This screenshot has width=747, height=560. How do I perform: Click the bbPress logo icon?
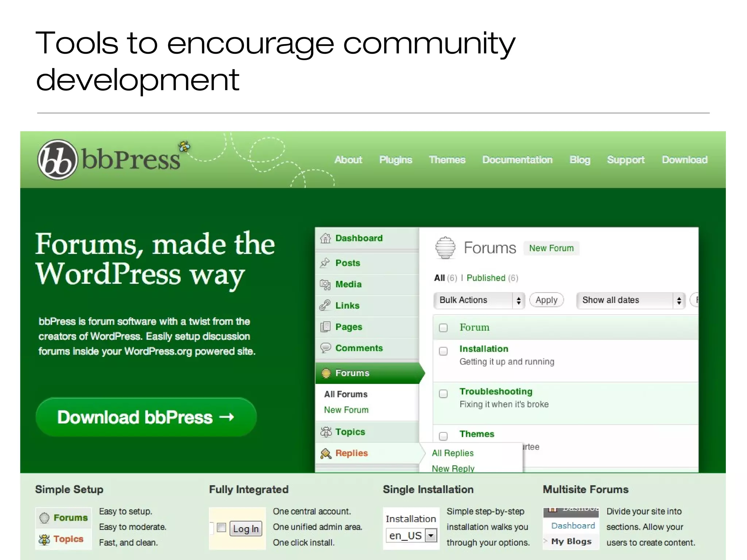58,160
